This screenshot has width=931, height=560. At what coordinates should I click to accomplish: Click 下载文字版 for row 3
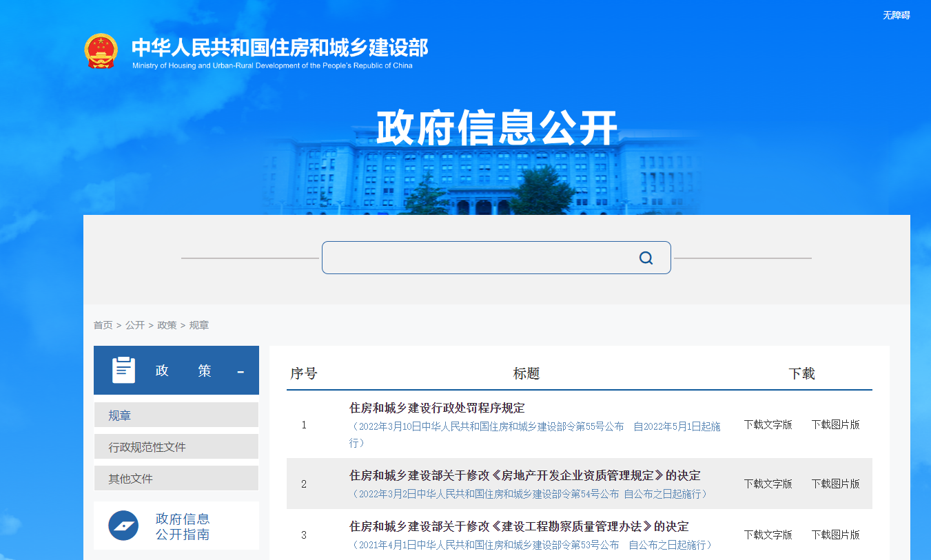pyautogui.click(x=768, y=535)
